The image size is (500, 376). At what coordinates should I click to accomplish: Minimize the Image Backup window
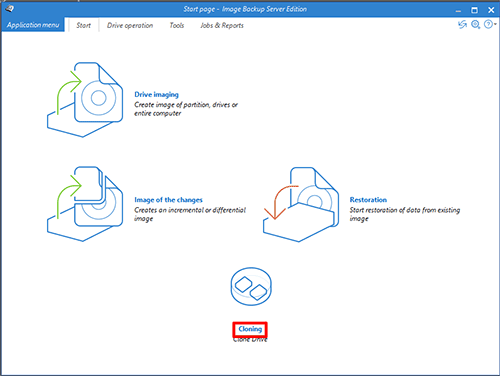pos(458,11)
